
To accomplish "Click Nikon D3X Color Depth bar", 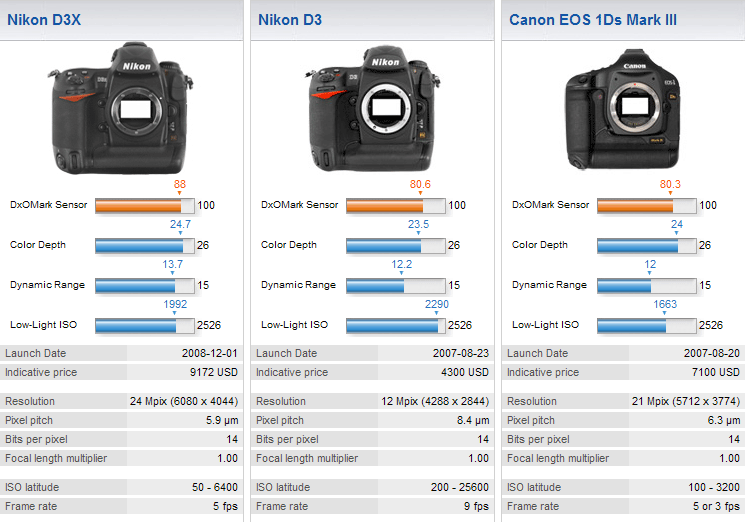I will pos(145,246).
